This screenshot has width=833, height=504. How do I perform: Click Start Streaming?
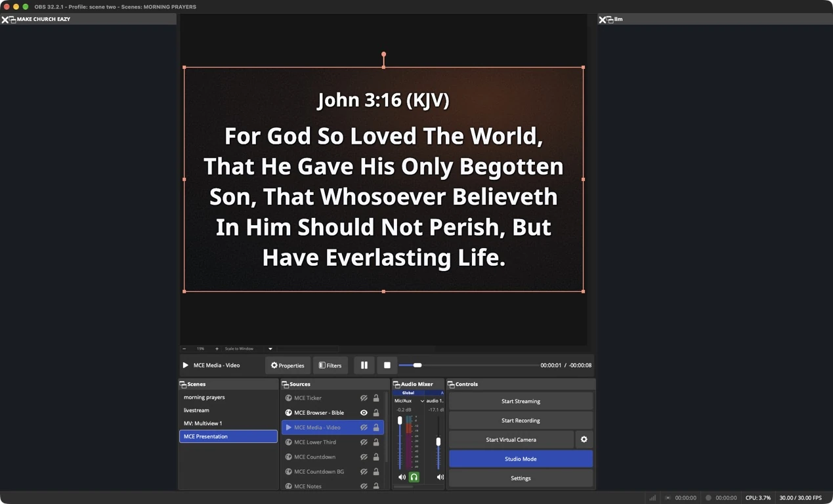click(x=521, y=401)
